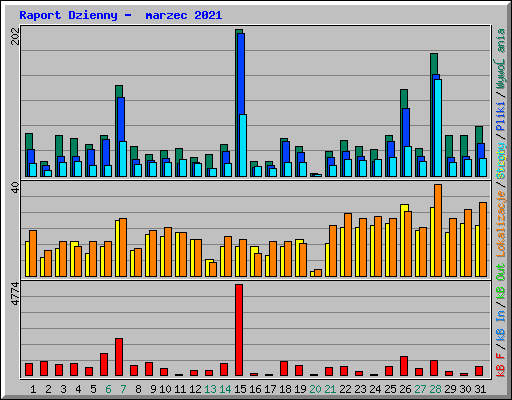Screen dimensions: 512x400
Task: Click the top chart axis value 202
Action: pyautogui.click(x=15, y=36)
